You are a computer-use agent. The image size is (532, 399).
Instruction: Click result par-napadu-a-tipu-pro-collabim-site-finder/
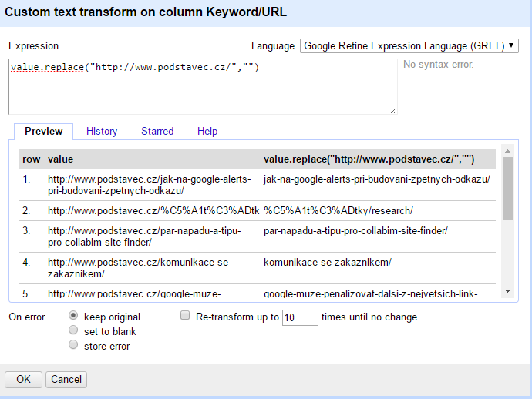pyautogui.click(x=355, y=231)
